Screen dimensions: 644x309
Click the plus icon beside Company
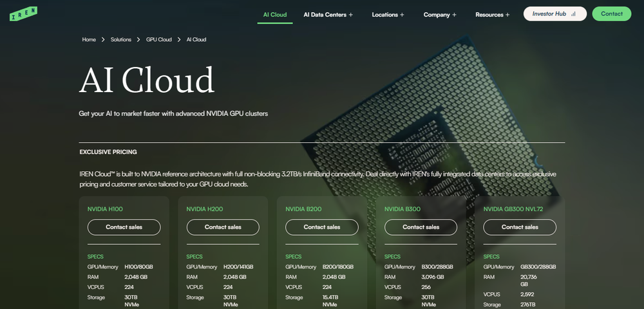click(454, 15)
